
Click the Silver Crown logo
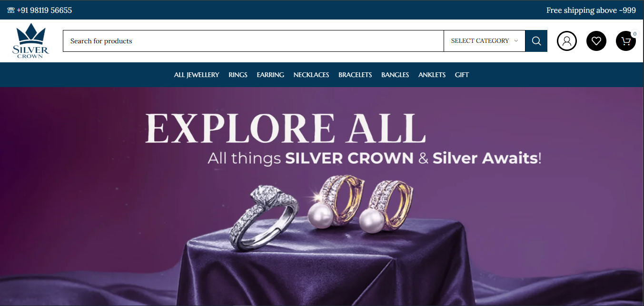pos(31,41)
